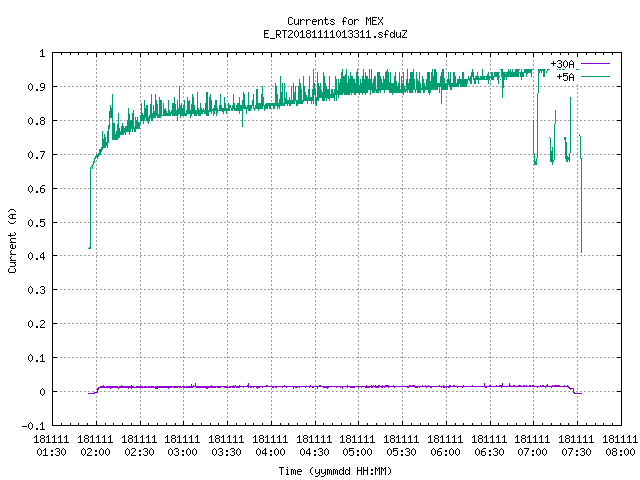Click the y-axis tick value 0.2
Viewport: 640px width, 480px height.
36,324
